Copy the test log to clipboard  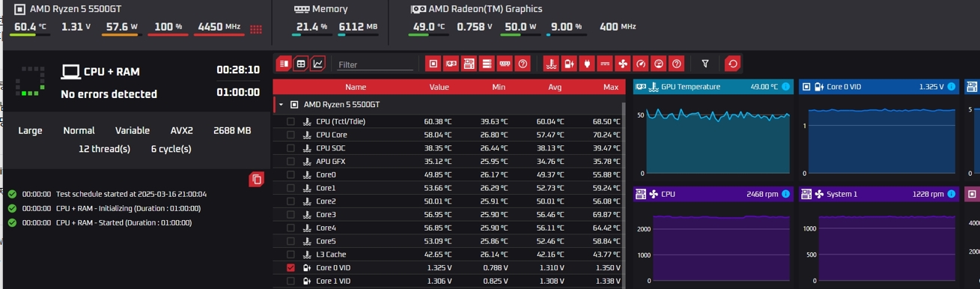(256, 179)
